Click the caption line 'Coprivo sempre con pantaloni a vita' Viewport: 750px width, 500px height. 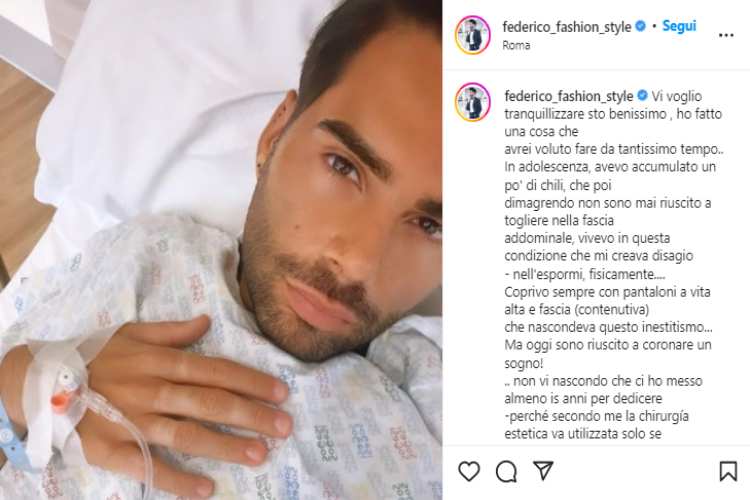tap(607, 292)
